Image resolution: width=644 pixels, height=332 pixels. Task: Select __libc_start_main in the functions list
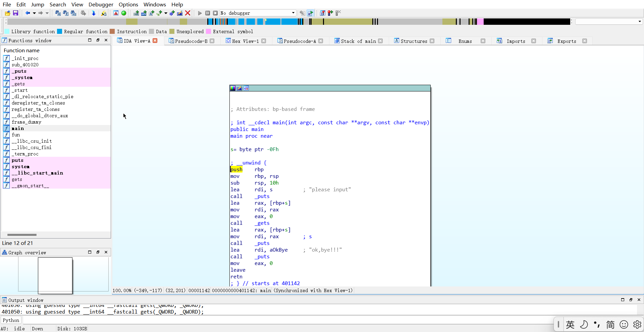point(37,173)
